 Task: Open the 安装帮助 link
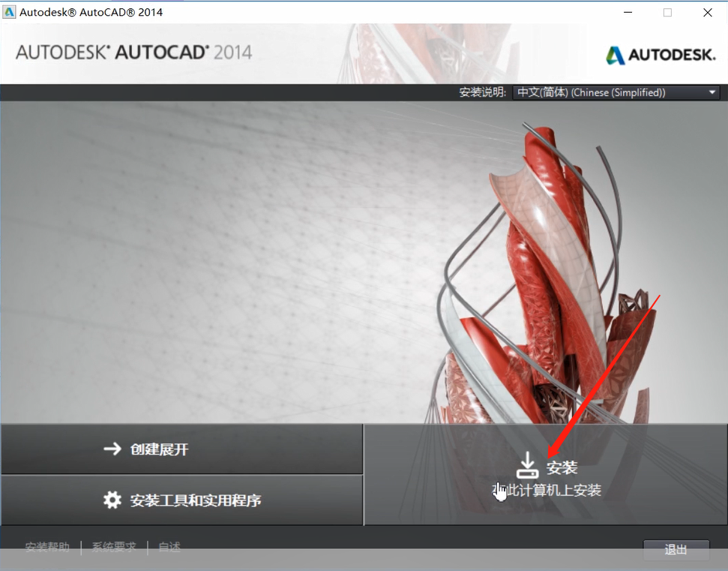46,547
